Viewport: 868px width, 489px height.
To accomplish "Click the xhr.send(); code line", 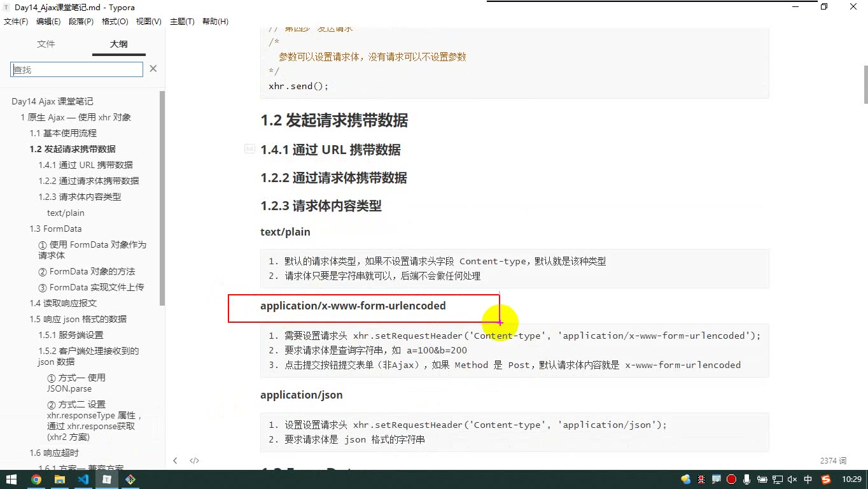I will coord(298,86).
